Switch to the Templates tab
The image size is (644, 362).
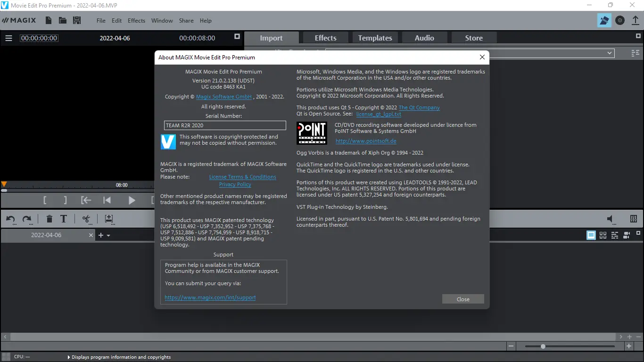(x=375, y=38)
